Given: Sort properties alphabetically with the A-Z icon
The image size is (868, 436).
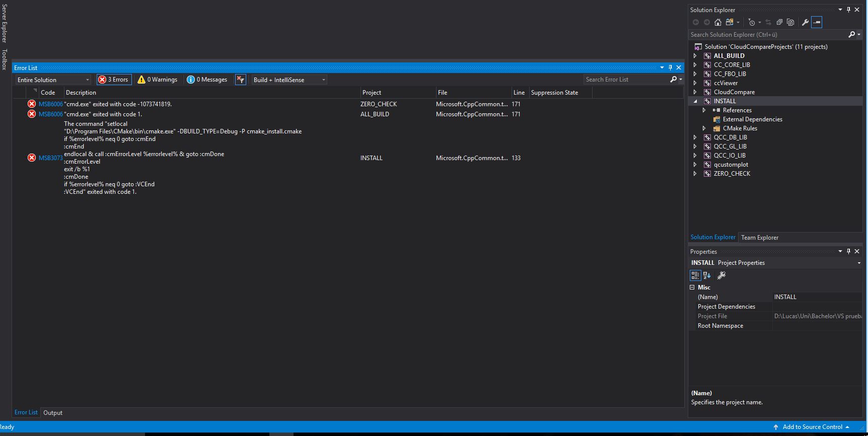Looking at the screenshot, I should (x=707, y=275).
